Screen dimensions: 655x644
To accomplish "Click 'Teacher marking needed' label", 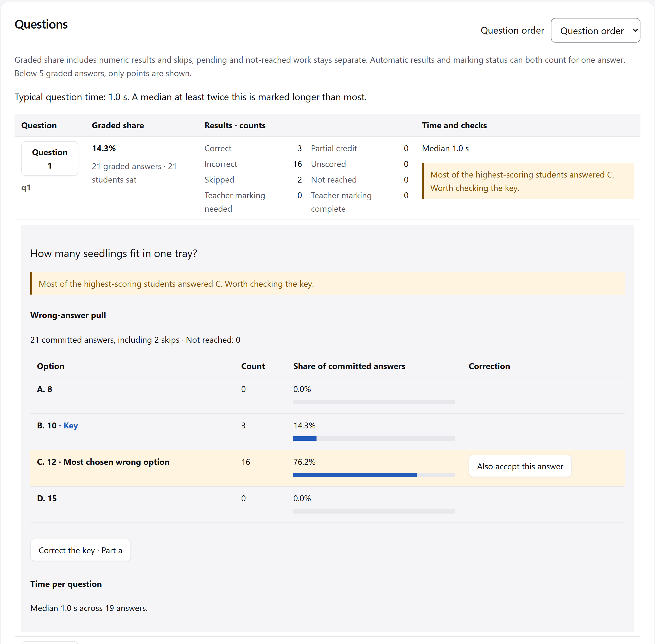I will click(x=235, y=202).
